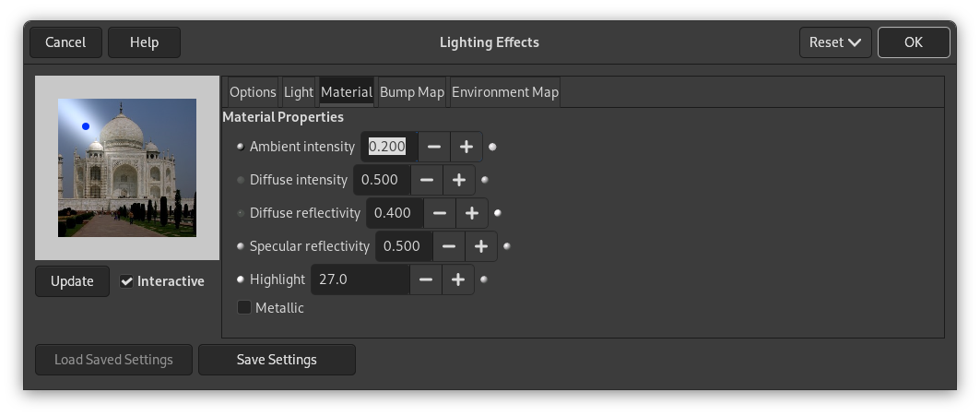This screenshot has height=416, width=980.
Task: Click the Update preview button
Action: (x=72, y=281)
